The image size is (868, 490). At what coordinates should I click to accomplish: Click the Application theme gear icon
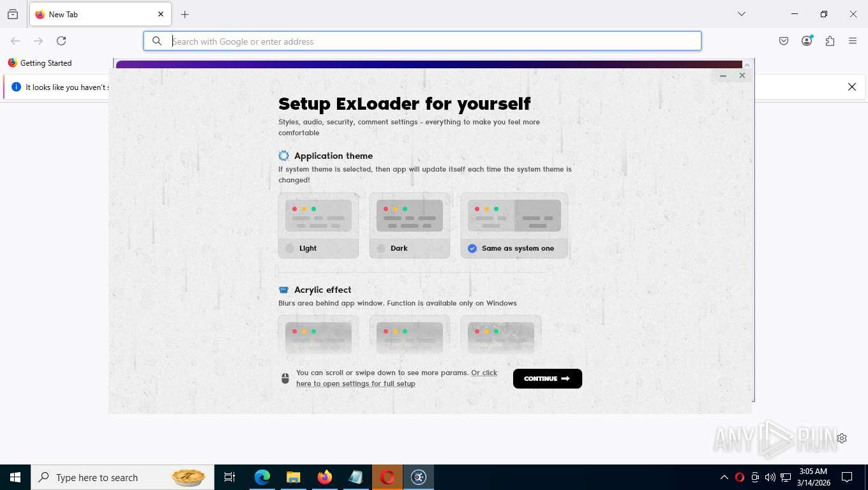284,156
